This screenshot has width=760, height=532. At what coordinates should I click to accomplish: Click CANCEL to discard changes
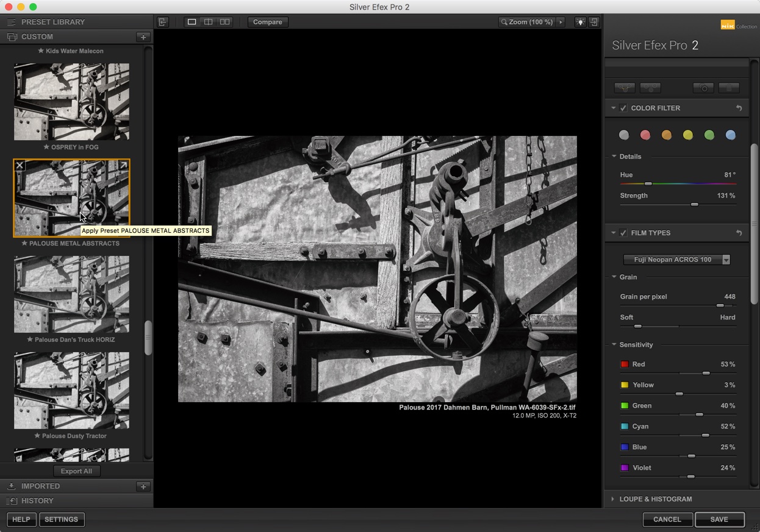(667, 520)
